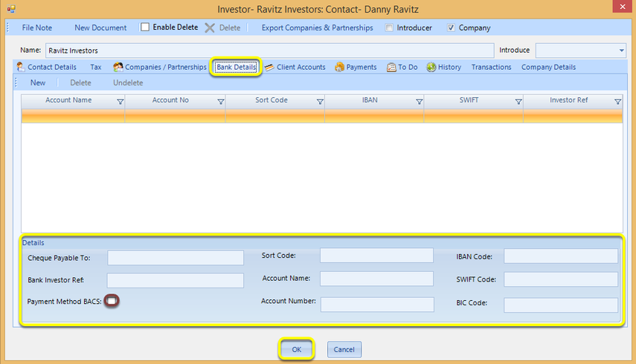This screenshot has width=636, height=364.
Task: Filter the IBAN column
Action: tap(420, 102)
